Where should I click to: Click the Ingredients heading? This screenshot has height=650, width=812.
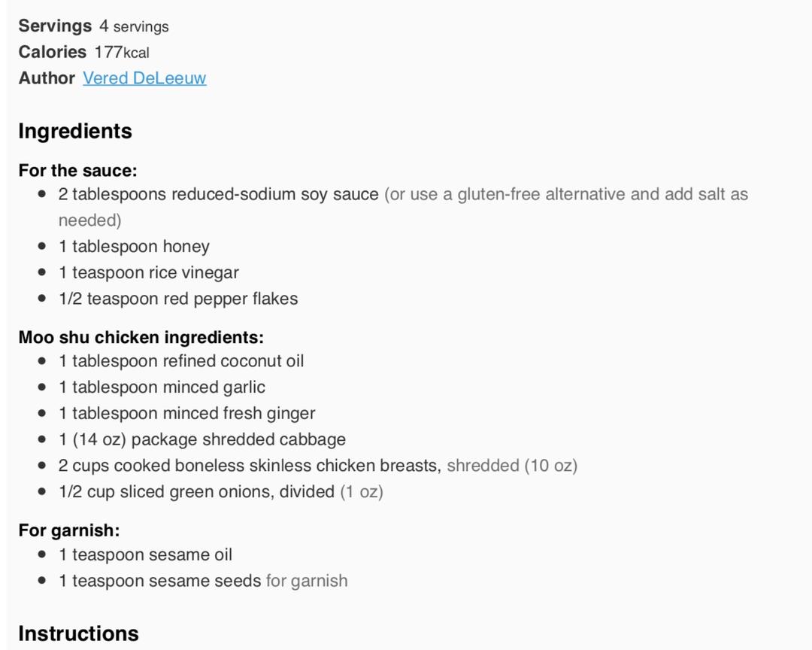(75, 131)
